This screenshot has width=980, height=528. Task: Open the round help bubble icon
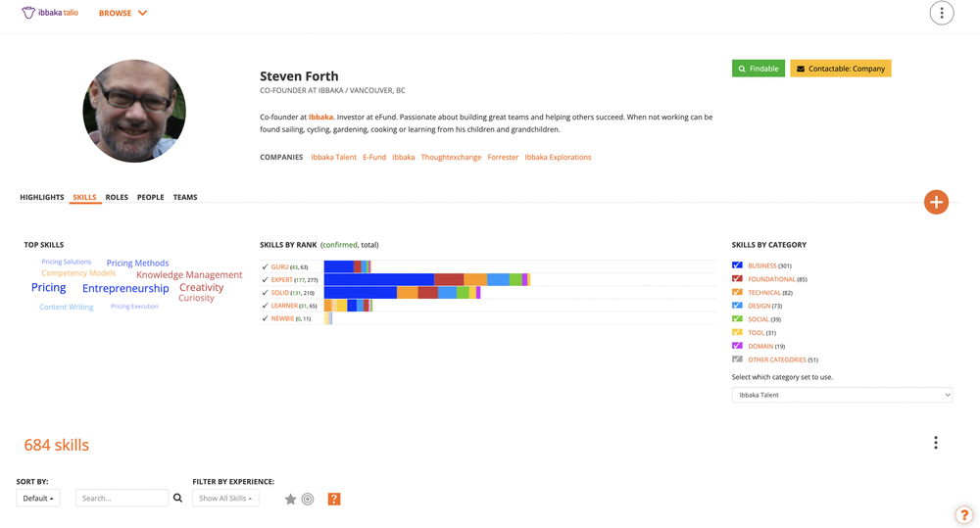[964, 515]
